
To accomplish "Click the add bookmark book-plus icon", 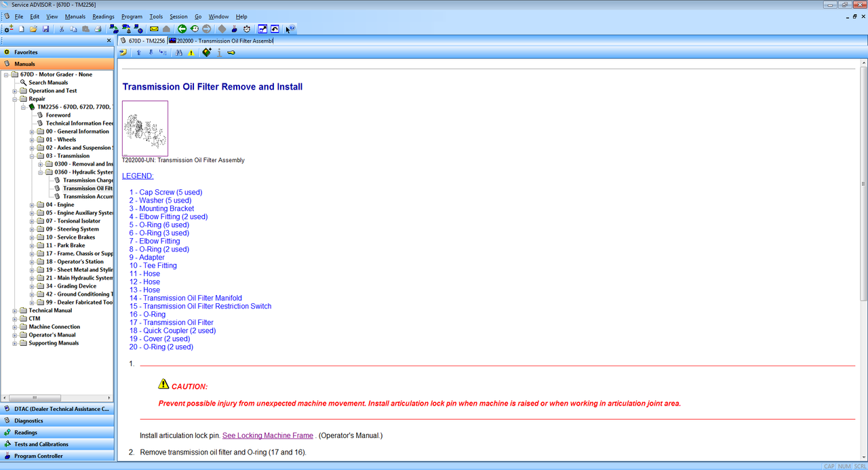I will coord(207,52).
